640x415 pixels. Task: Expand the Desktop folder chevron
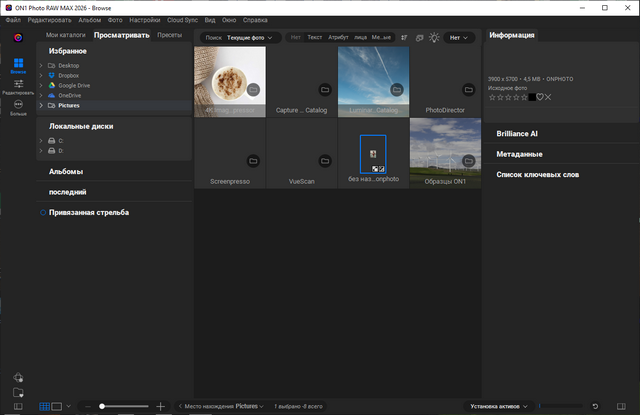[41, 66]
